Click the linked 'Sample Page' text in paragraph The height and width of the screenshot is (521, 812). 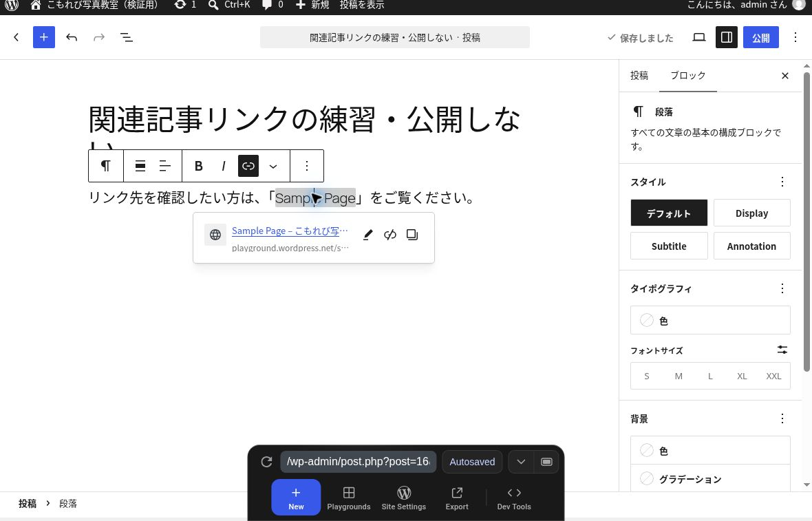coord(315,198)
